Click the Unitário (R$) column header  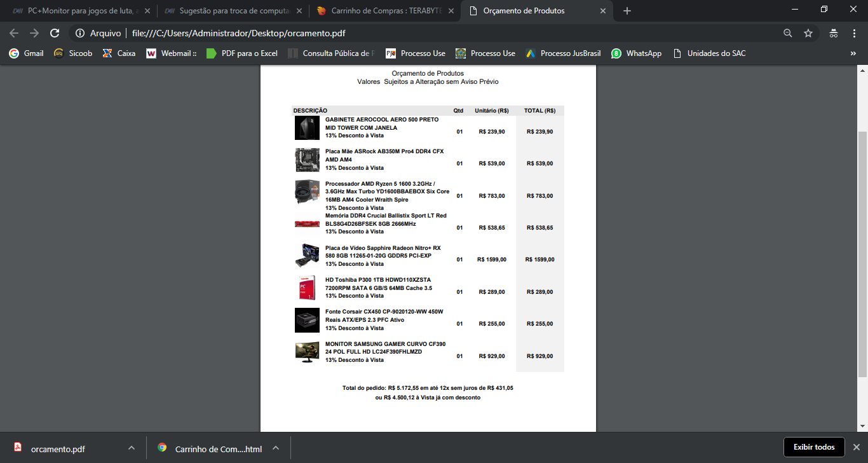492,111
